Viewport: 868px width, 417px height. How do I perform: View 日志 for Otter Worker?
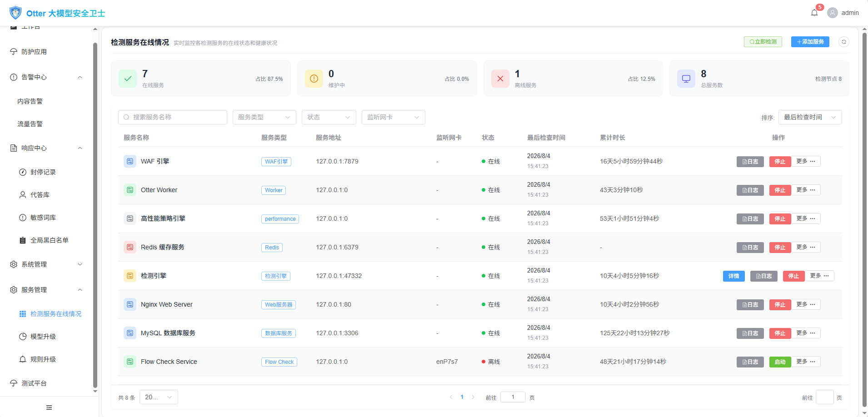tap(750, 190)
